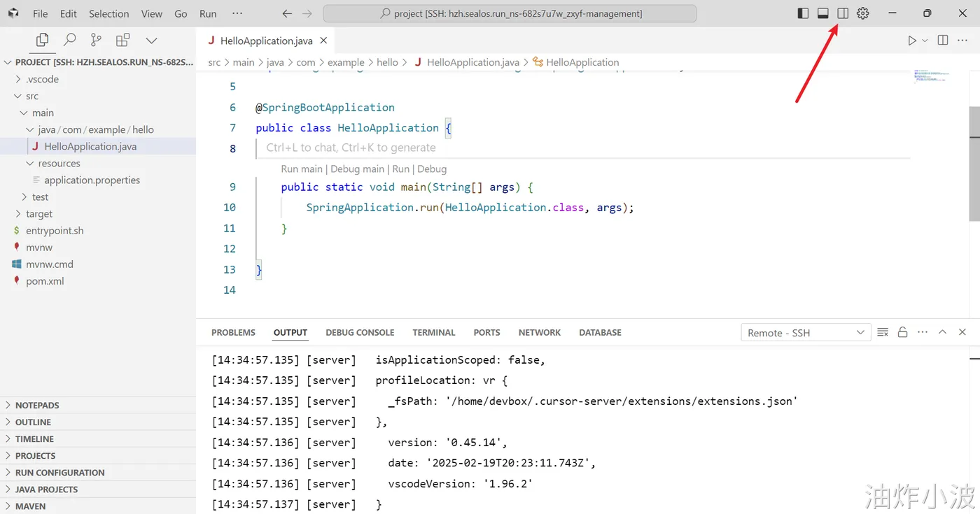Open the output panel's more actions menu
Screen dimensions: 980x514
923,332
